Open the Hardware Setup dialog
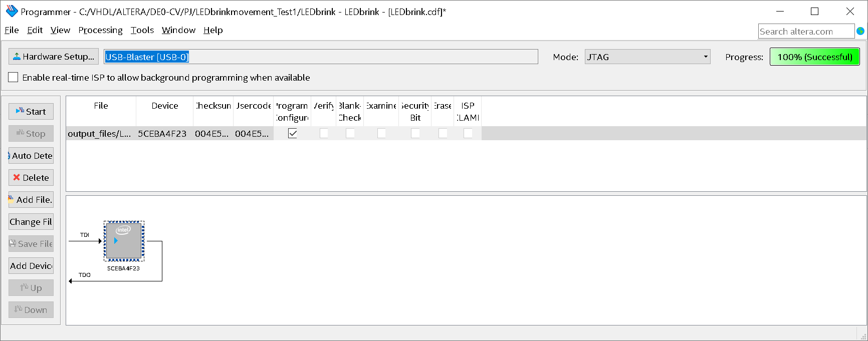Screen dimensions: 868x341 click(54, 57)
